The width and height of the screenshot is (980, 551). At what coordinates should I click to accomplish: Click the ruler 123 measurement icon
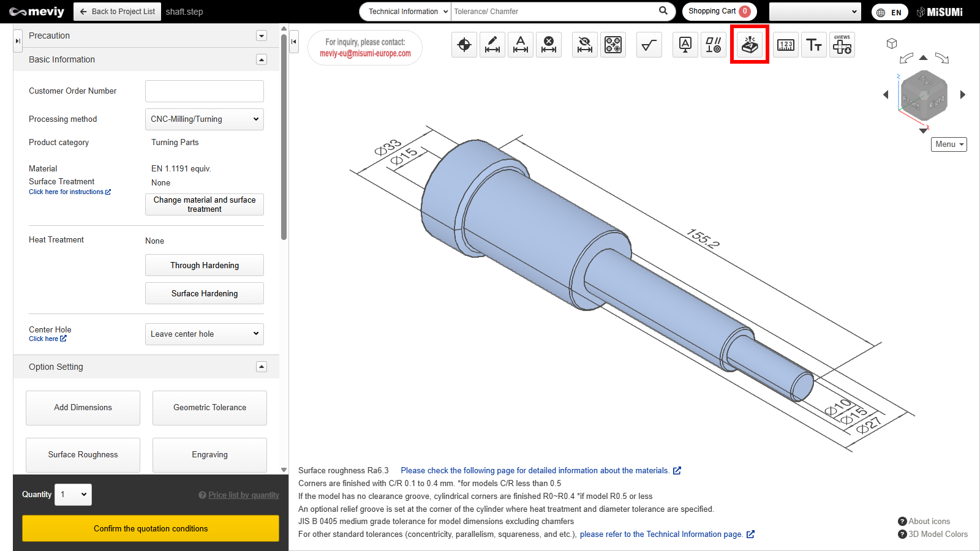point(786,45)
